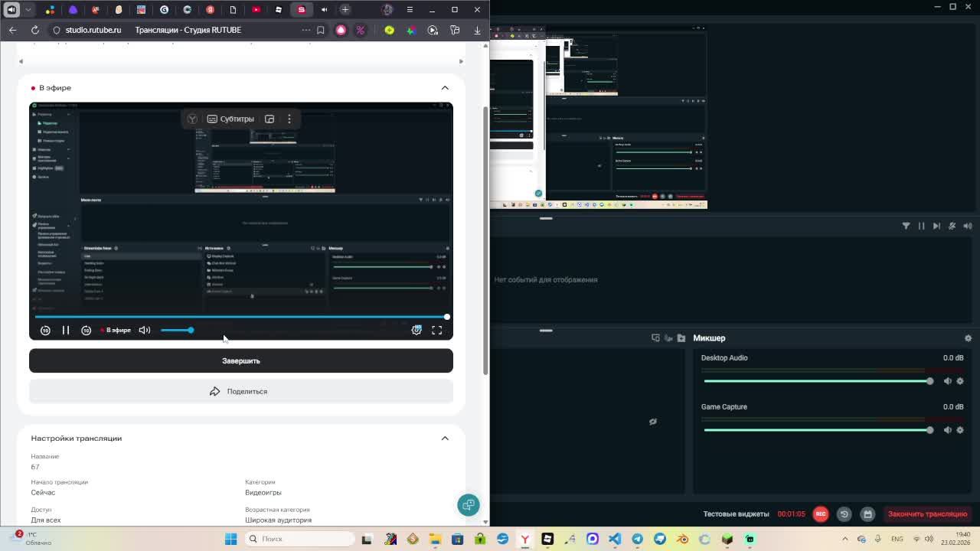Open Telegram from the taskbar

coord(638,539)
